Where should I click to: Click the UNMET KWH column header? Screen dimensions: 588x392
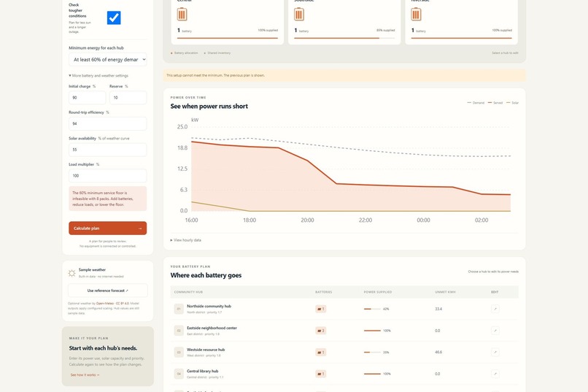[x=445, y=292]
